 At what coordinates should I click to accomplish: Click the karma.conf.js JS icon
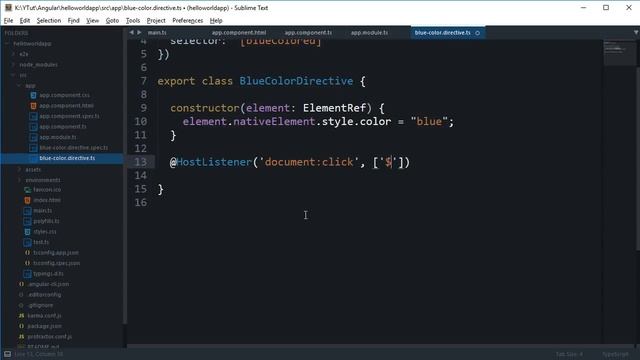21,316
